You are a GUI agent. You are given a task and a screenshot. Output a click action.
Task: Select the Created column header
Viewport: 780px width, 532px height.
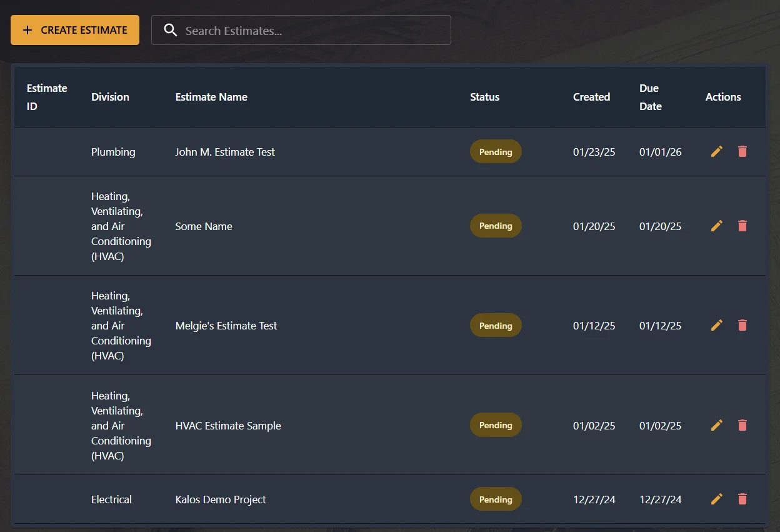(591, 97)
